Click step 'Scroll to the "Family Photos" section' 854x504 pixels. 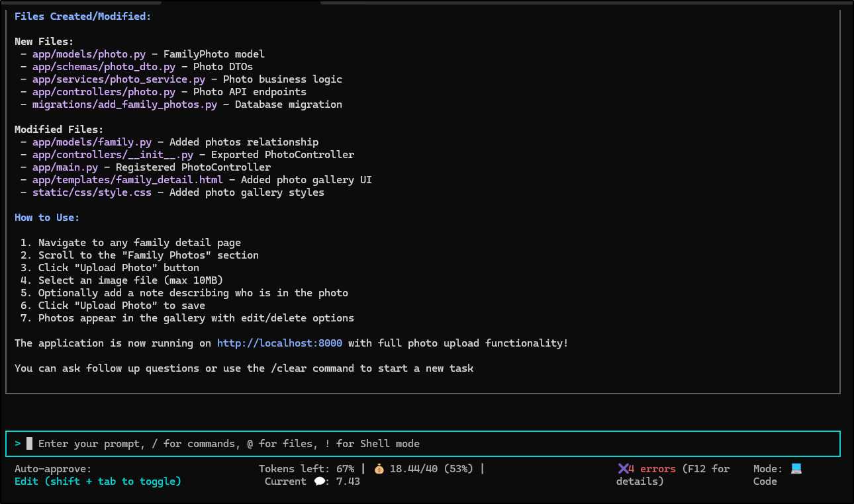pyautogui.click(x=148, y=255)
